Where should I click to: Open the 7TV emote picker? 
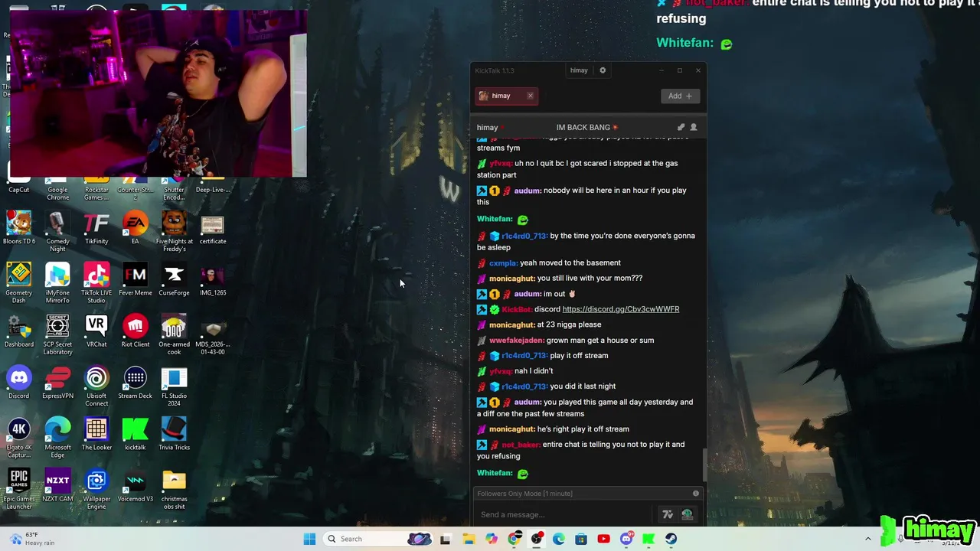[x=668, y=514]
